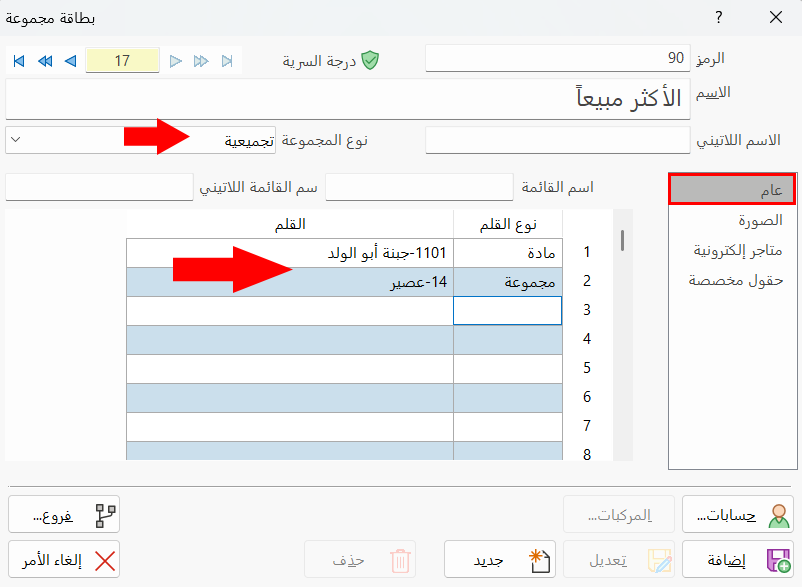Viewport: 802px width, 587px height.
Task: Click the new page icon on جديد button
Action: click(539, 558)
